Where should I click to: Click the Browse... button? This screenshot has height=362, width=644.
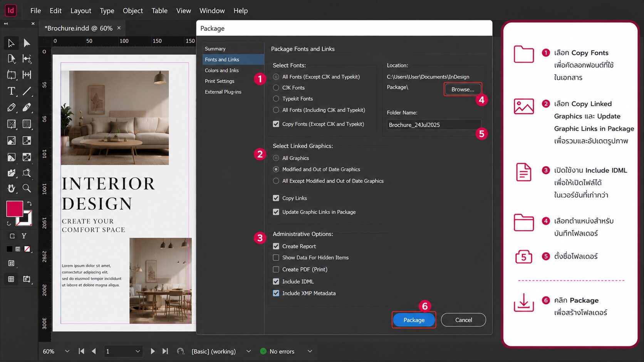tap(463, 89)
